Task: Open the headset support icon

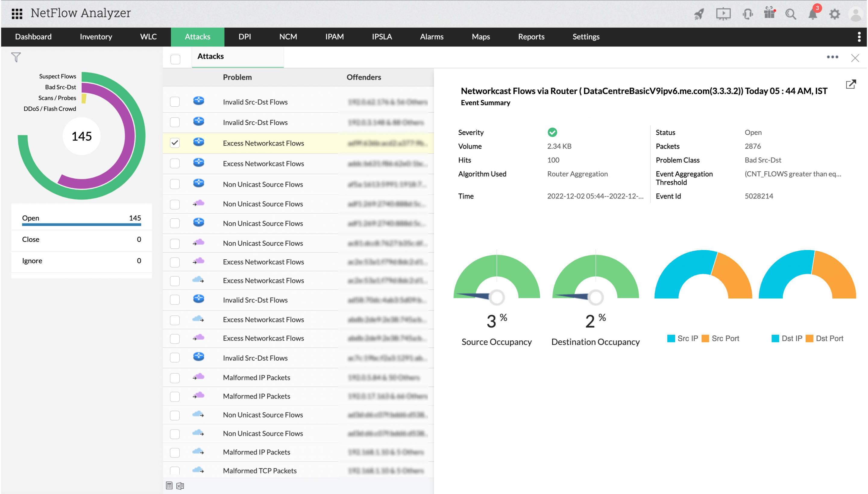Action: click(747, 14)
